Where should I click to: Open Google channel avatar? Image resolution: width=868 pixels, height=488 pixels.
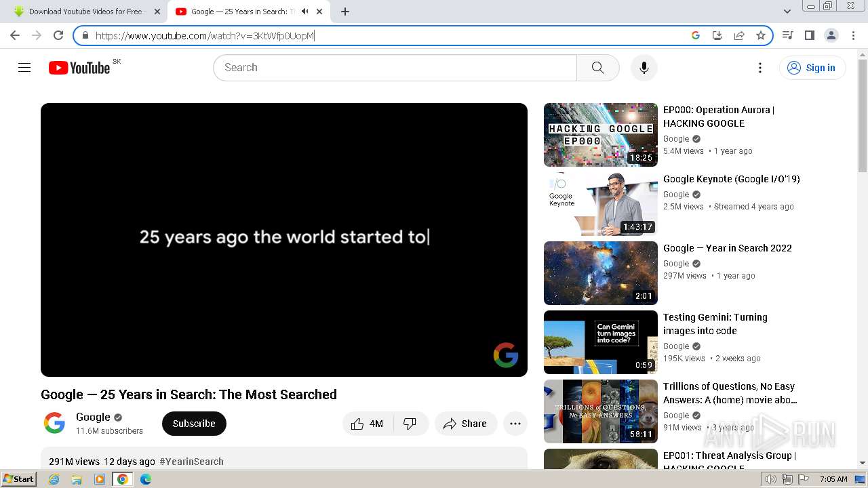54,423
